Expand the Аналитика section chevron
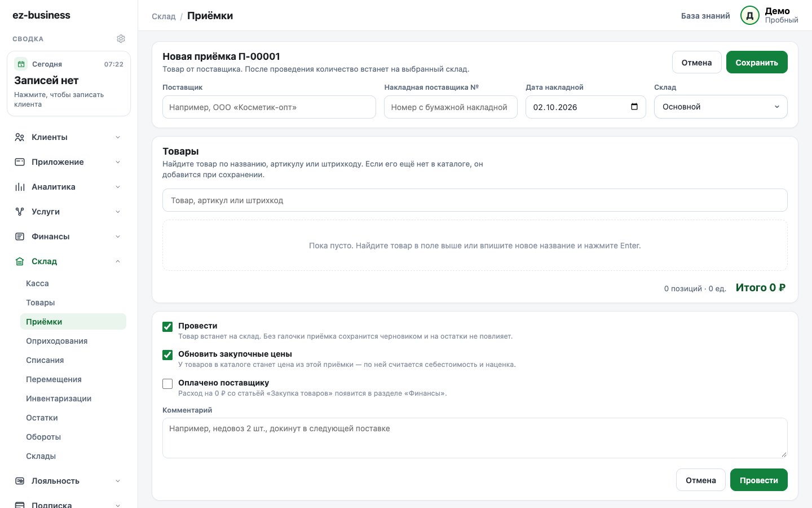Screen dimensions: 812x508 pyautogui.click(x=118, y=187)
